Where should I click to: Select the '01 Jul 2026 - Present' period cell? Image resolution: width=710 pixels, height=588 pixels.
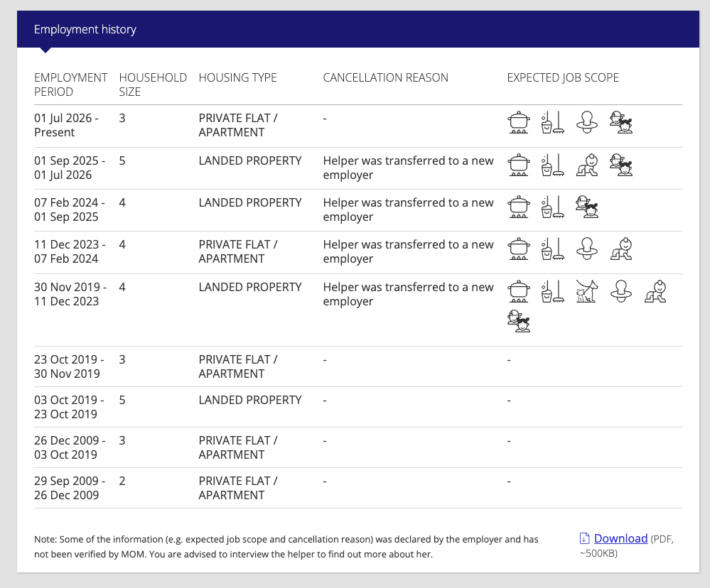(x=66, y=125)
